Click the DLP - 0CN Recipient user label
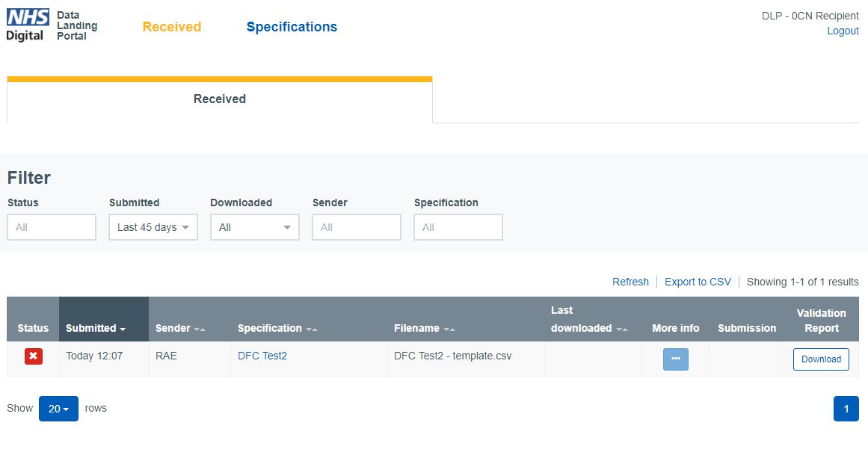 (810, 16)
